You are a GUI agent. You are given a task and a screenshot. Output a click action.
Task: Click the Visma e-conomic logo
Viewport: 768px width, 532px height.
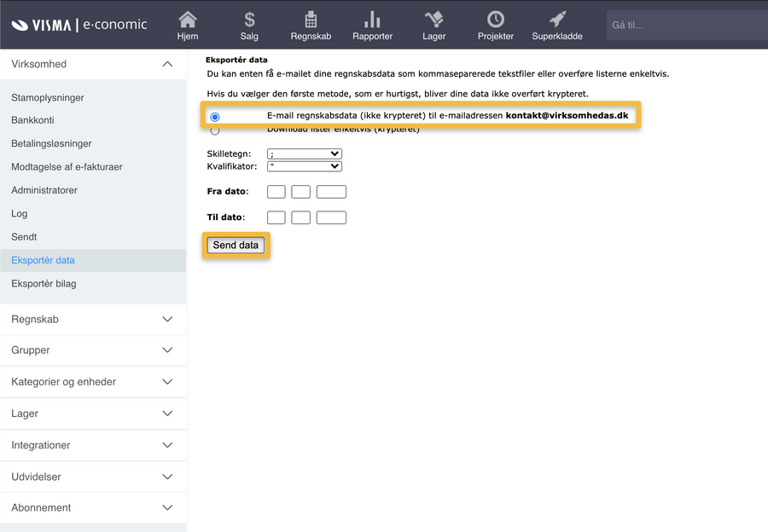[x=79, y=24]
